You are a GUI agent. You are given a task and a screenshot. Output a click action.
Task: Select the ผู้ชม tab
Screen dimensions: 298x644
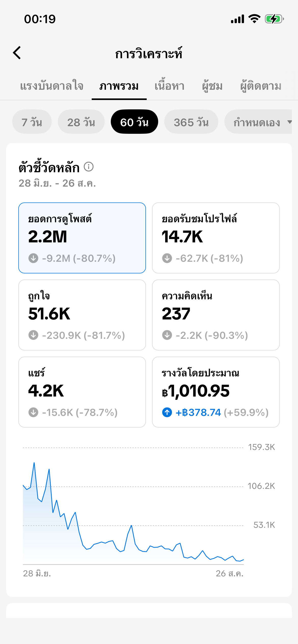[x=212, y=86]
